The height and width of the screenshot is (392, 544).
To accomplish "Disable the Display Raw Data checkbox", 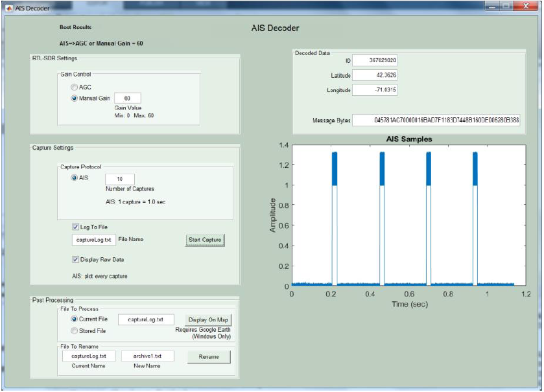I will (x=75, y=260).
